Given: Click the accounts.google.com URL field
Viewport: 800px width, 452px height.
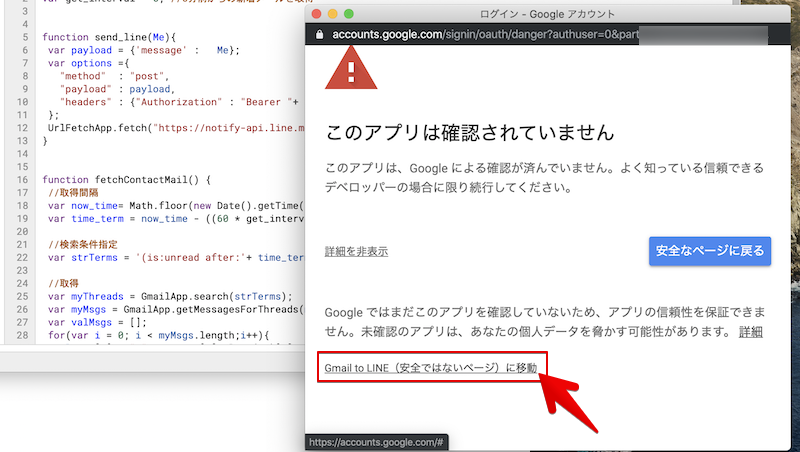Looking at the screenshot, I should 480,33.
